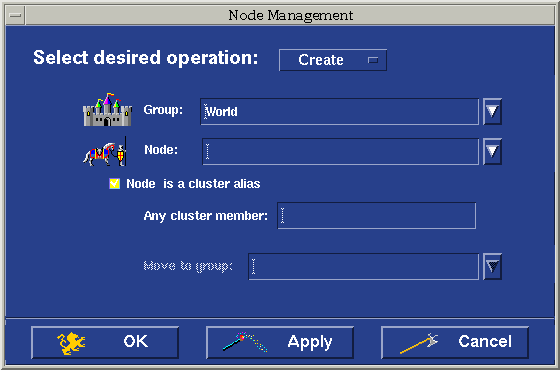Screen dimensions: 560x370
Task: Confirm with the OK button
Action: pyautogui.click(x=105, y=342)
